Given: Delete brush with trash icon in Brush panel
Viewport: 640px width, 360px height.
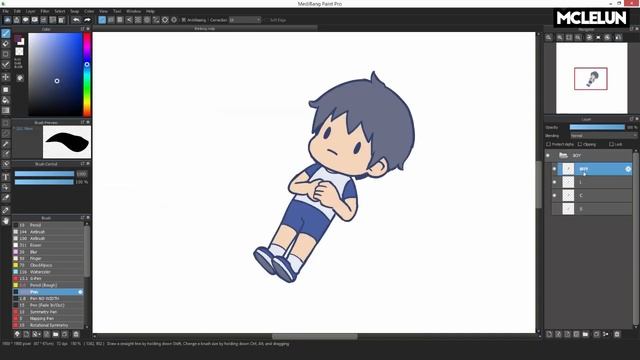Looking at the screenshot, I should (x=76, y=334).
